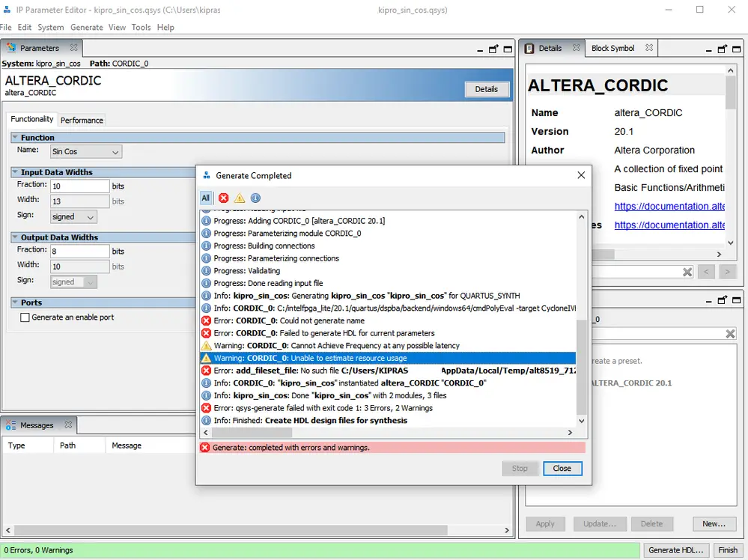
Task: Collapse the Ports section
Action: point(15,302)
